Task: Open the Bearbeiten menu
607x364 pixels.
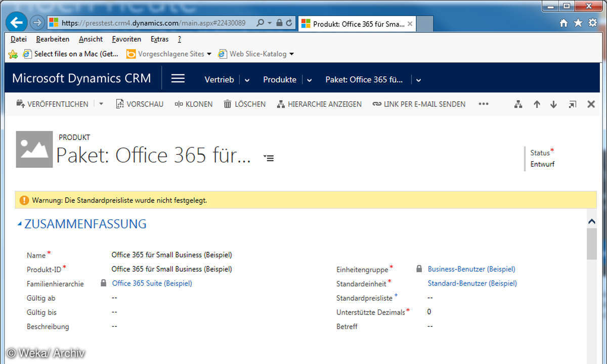Action: click(x=53, y=39)
